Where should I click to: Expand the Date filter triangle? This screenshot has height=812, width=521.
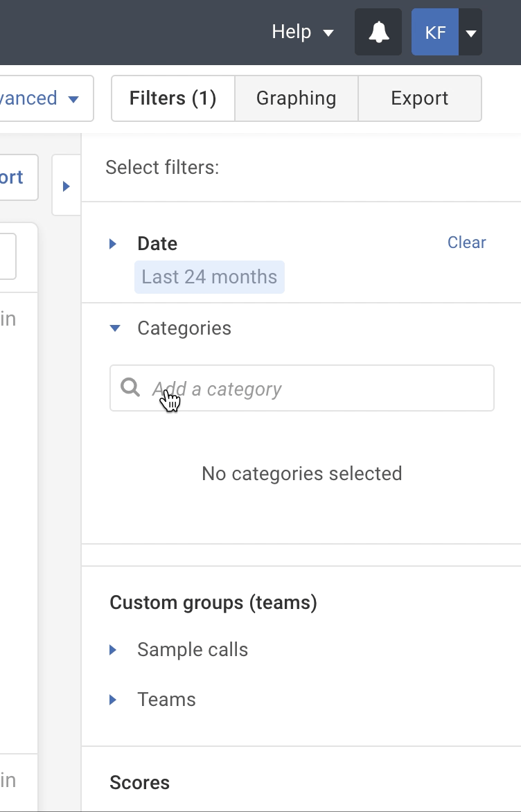click(x=114, y=244)
